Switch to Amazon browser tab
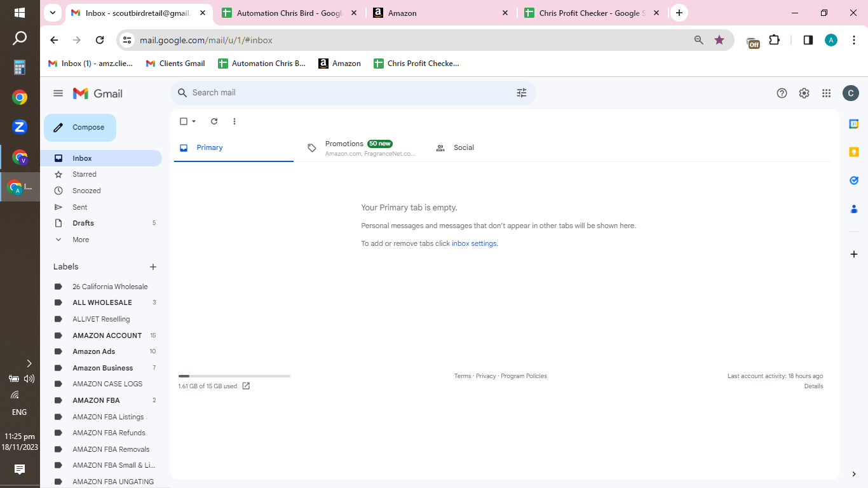Image resolution: width=868 pixels, height=488 pixels. click(x=440, y=13)
